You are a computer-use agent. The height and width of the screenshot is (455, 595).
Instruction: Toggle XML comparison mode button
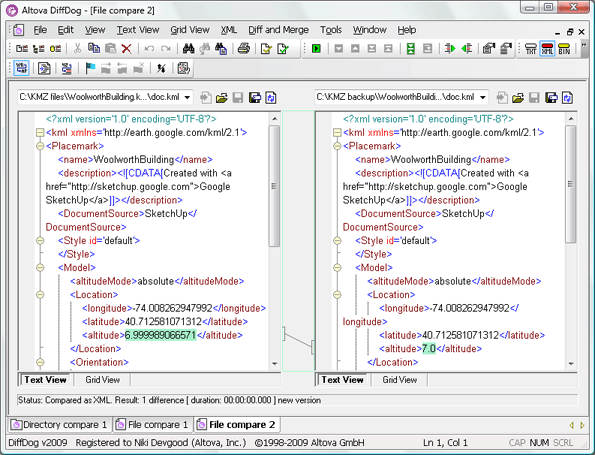(x=547, y=49)
